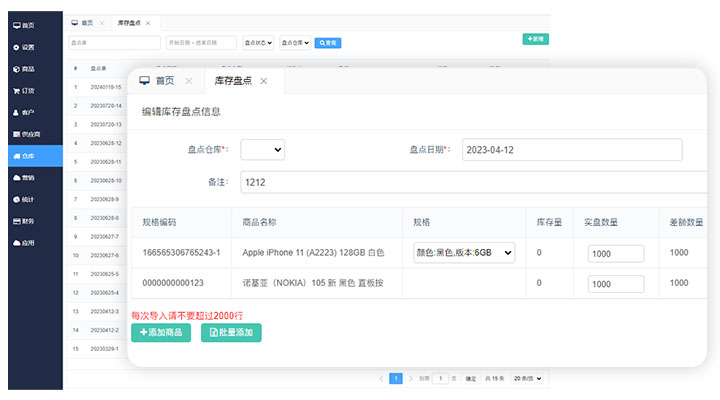Viewport: 720px width, 400px height.
Task: Click the green 添加商品 button
Action: [161, 332]
